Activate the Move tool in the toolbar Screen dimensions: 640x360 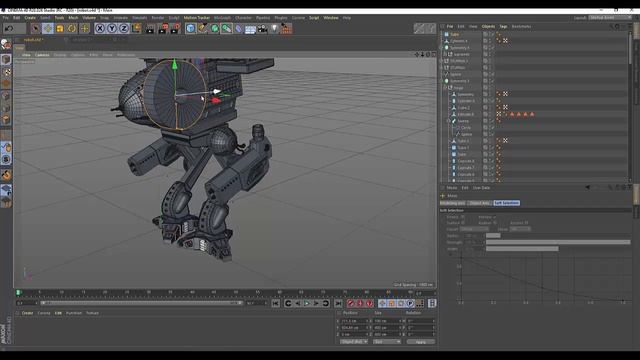[x=48, y=28]
